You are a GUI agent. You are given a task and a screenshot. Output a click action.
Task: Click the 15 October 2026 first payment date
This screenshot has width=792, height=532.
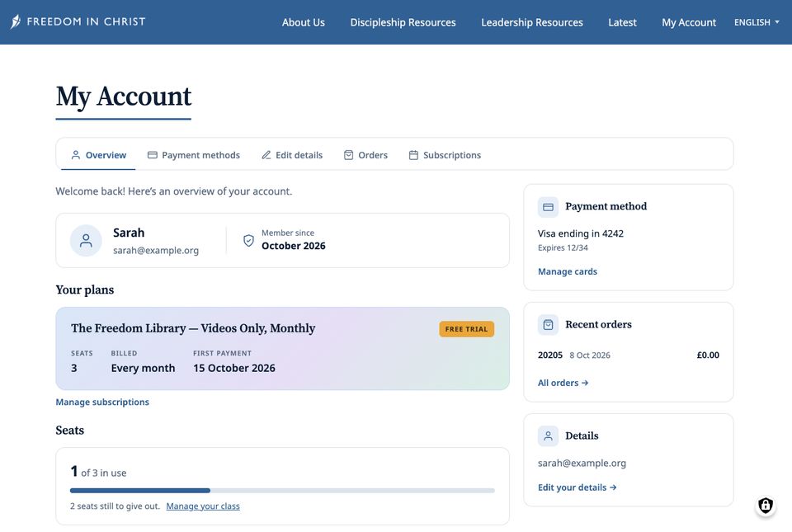(x=233, y=368)
